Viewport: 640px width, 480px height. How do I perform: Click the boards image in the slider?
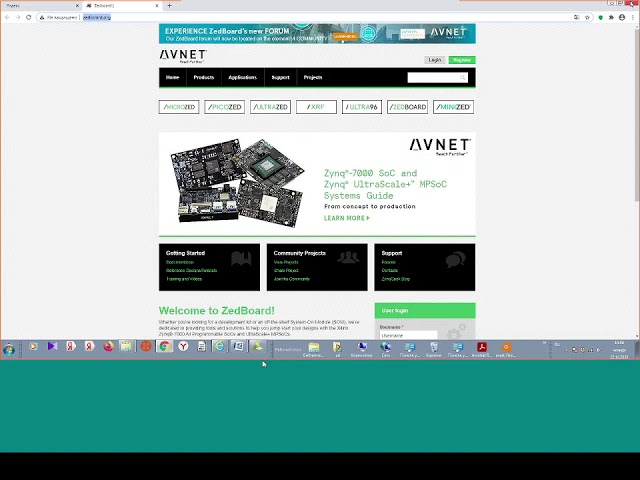[x=238, y=183]
